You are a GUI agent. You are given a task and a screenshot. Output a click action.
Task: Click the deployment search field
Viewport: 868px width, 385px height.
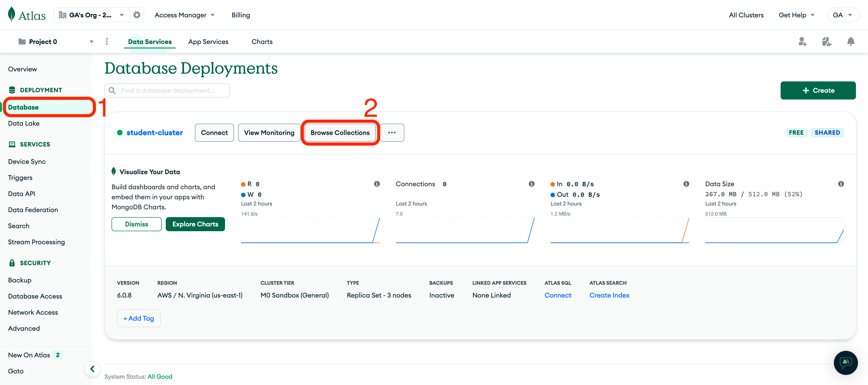pos(168,90)
